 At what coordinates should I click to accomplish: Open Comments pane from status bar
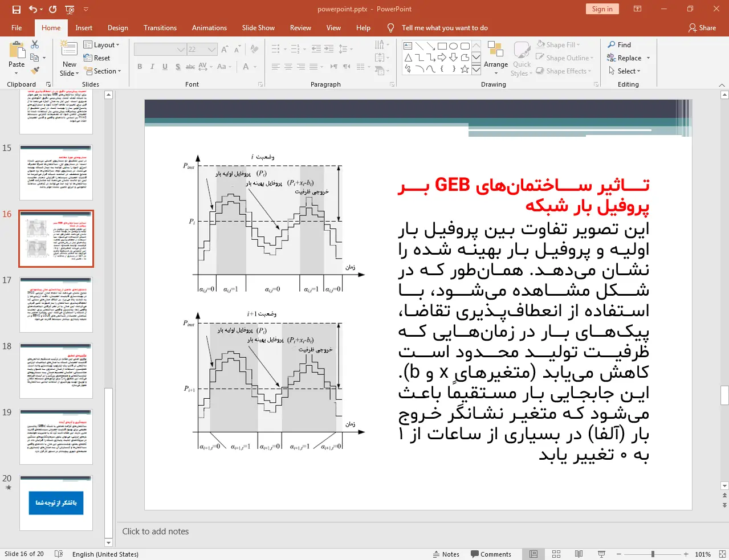491,554
